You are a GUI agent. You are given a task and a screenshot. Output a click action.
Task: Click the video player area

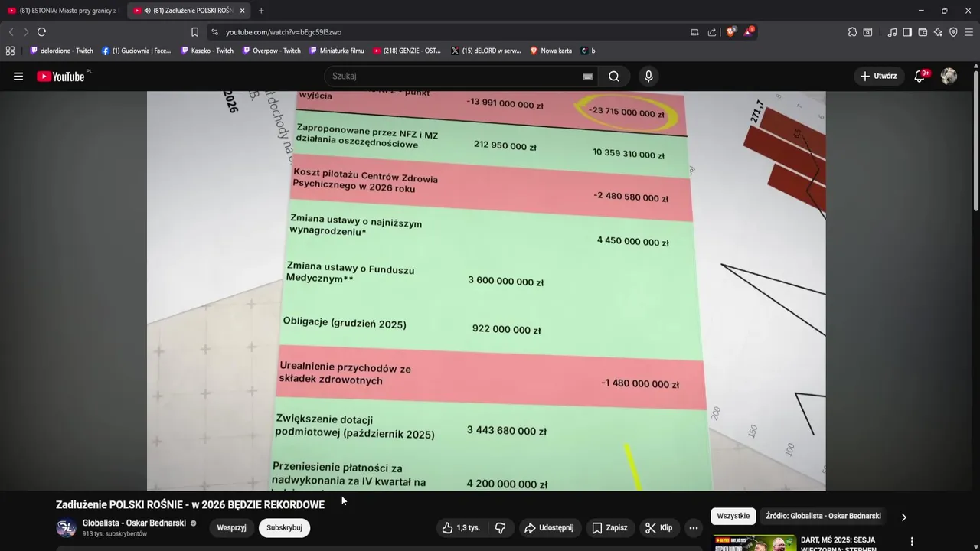tap(486, 291)
